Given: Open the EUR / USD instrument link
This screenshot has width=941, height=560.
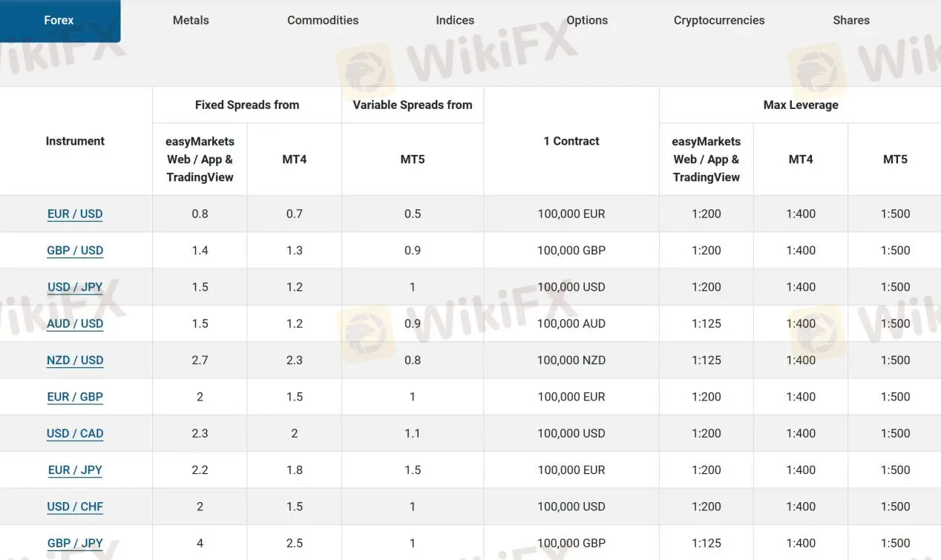Looking at the screenshot, I should [75, 214].
